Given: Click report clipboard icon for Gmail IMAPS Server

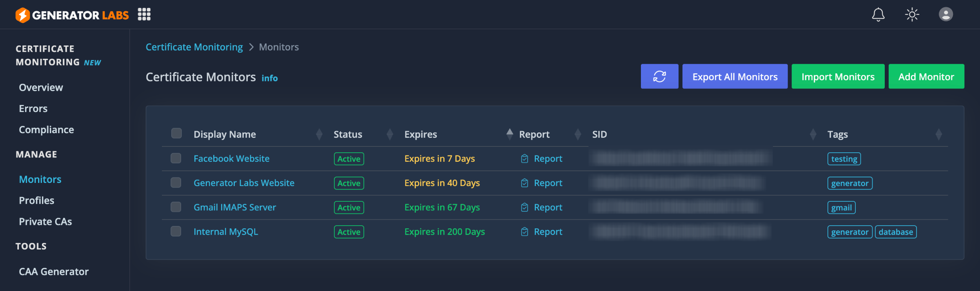Looking at the screenshot, I should click(x=524, y=207).
